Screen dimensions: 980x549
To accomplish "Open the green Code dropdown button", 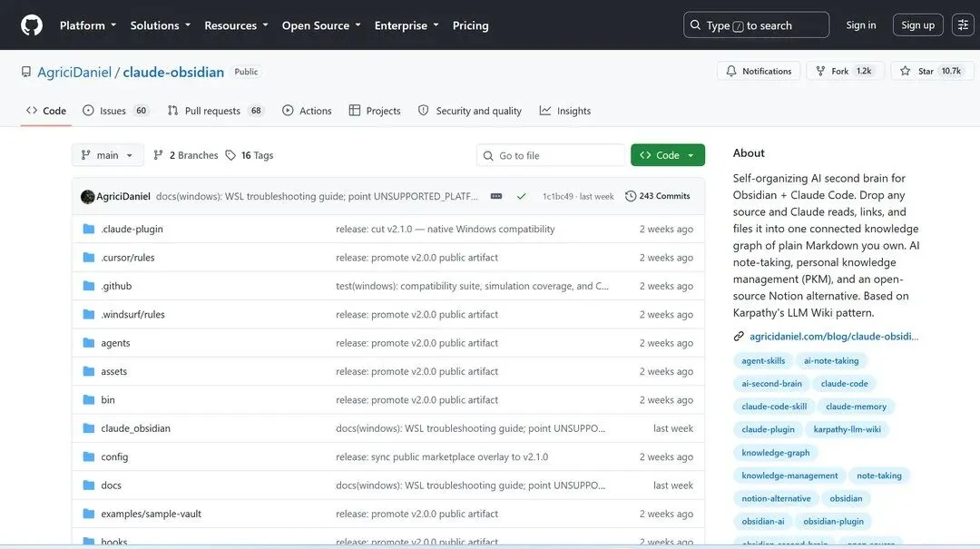I will [x=668, y=155].
